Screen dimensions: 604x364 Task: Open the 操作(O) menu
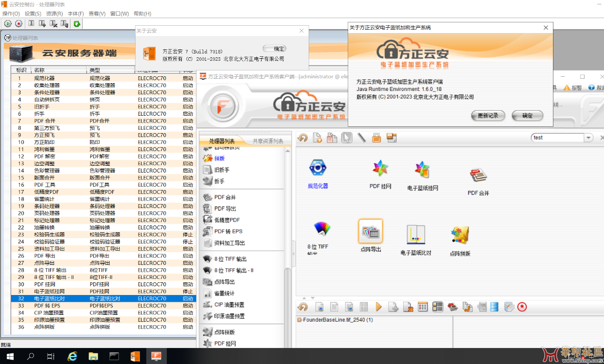click(x=11, y=14)
